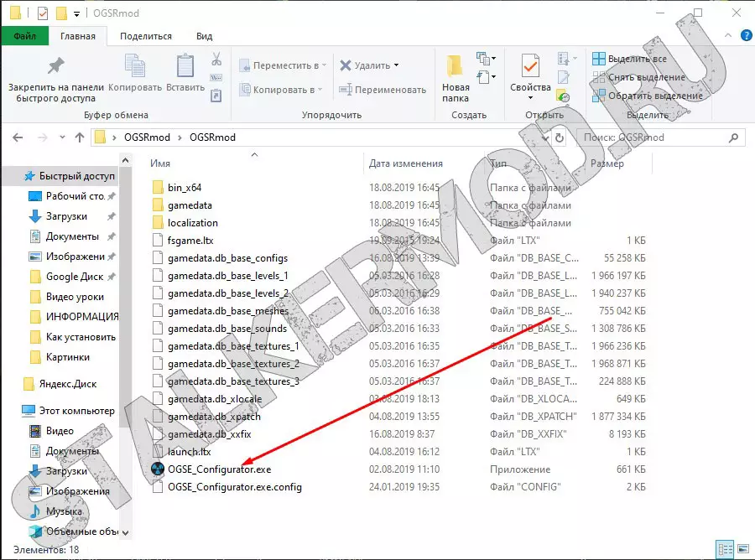Click Выделить все (select all)
755x560 pixels.
(x=629, y=59)
